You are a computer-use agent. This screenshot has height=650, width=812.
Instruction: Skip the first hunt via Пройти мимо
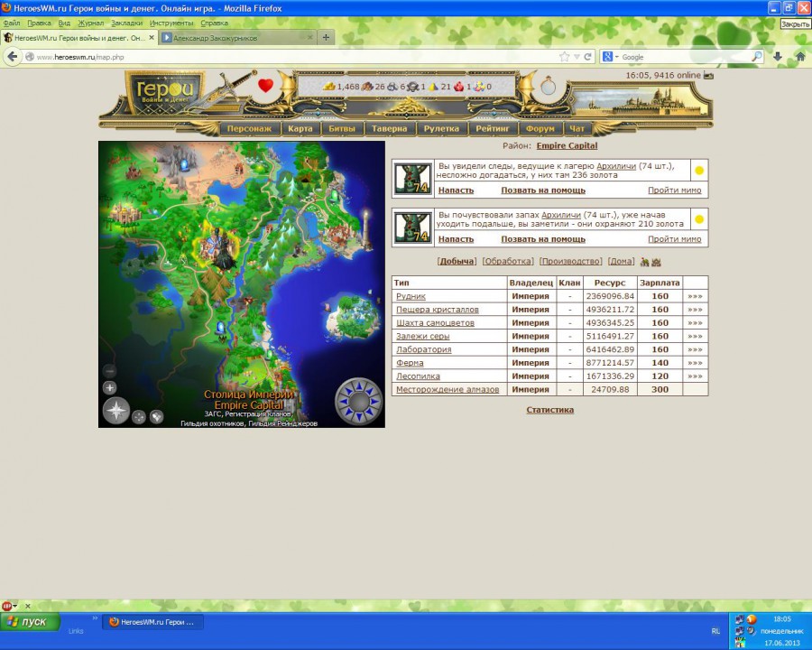(x=675, y=190)
